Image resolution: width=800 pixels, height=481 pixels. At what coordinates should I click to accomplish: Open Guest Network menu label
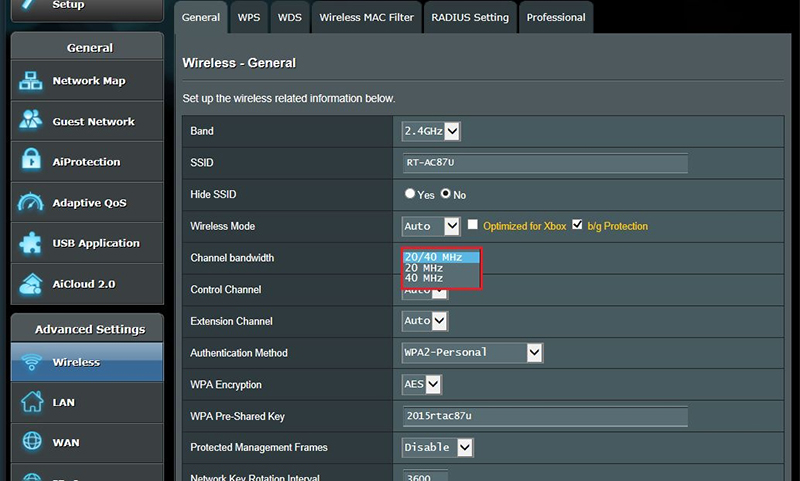coord(93,121)
